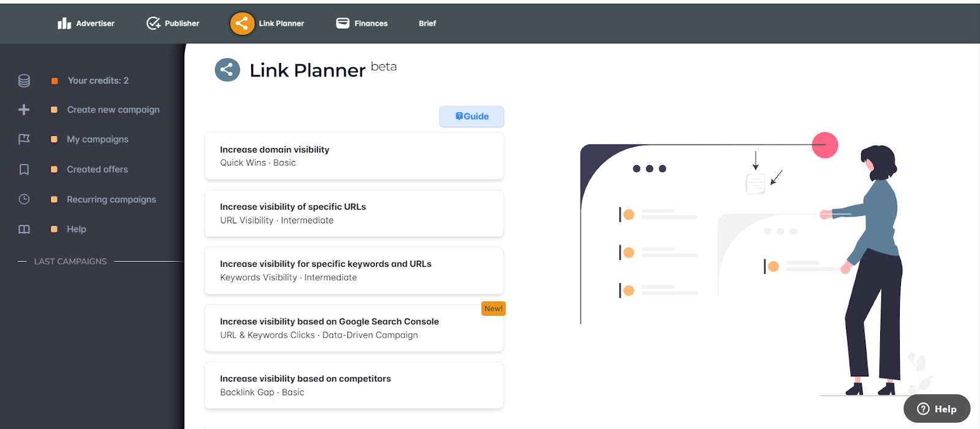Image resolution: width=980 pixels, height=429 pixels.
Task: Open the Finances menu tab
Action: click(x=371, y=23)
